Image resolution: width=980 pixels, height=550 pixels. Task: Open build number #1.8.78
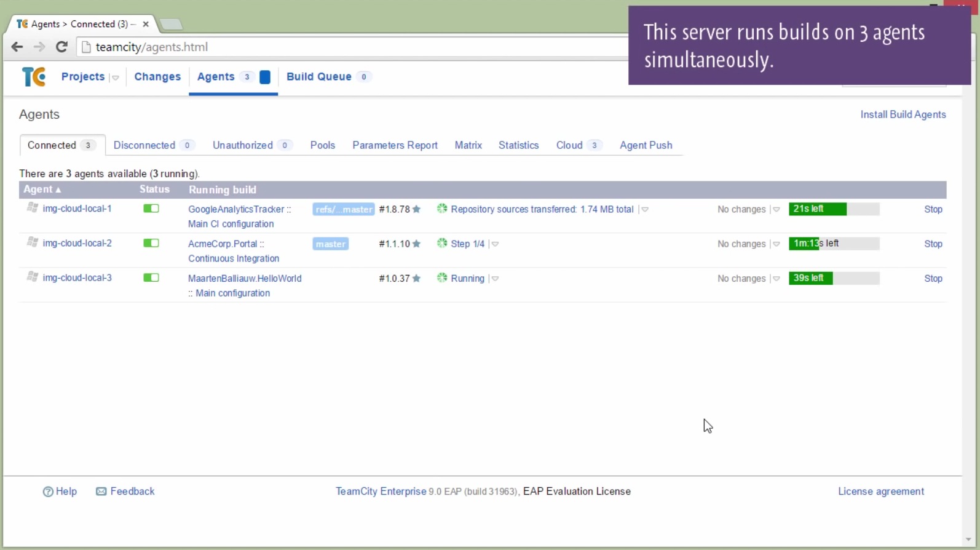pos(394,209)
